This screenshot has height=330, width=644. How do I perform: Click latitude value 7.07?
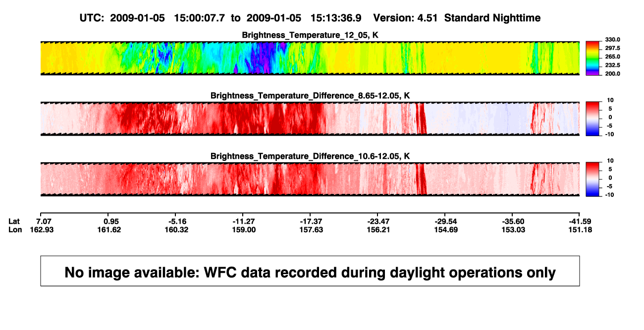(44, 221)
